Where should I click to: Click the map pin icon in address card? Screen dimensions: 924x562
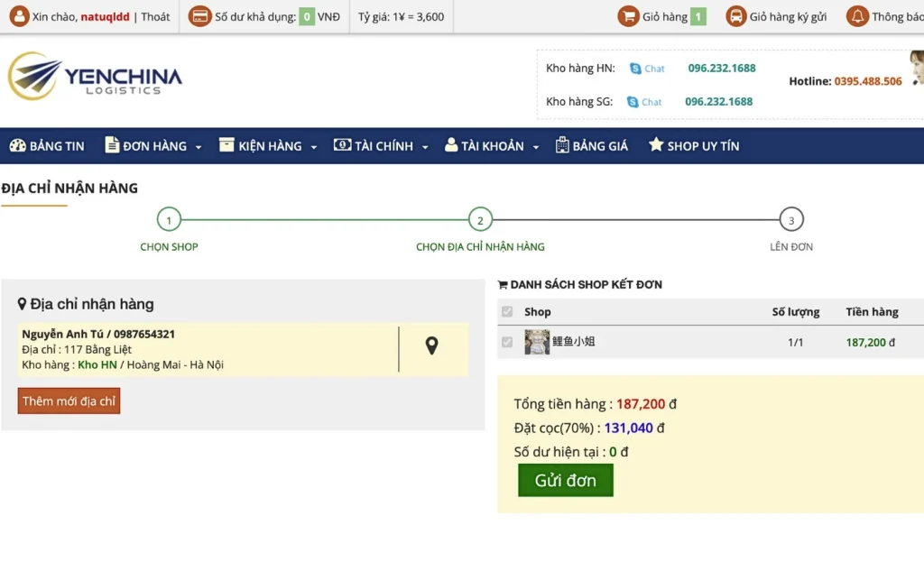tap(431, 345)
